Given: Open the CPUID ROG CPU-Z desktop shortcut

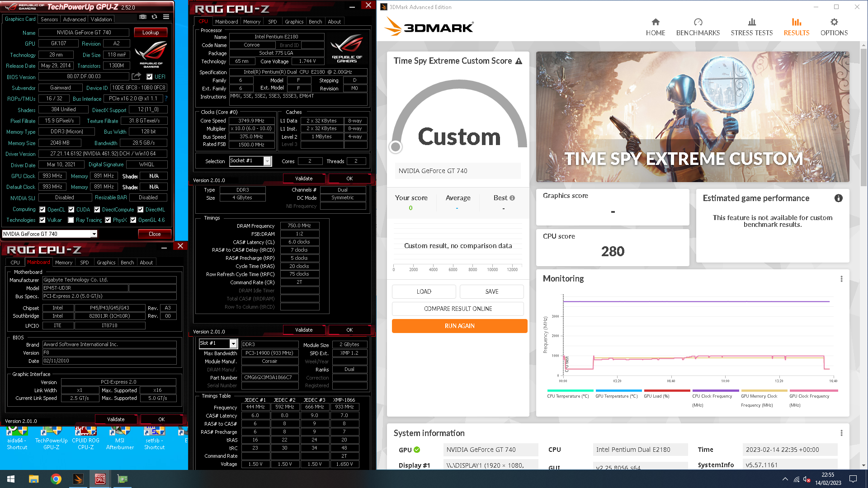Looking at the screenshot, I should click(x=85, y=438).
